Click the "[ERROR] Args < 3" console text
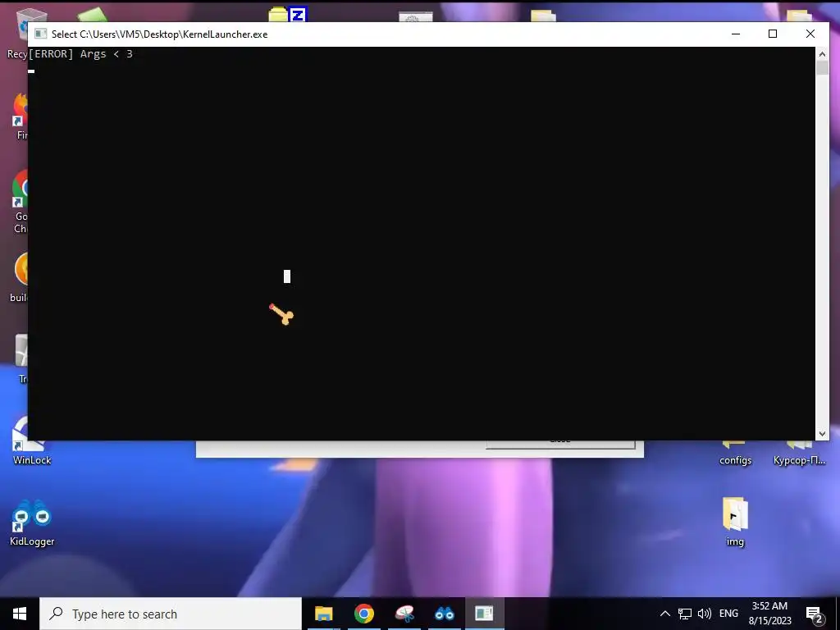 point(80,54)
